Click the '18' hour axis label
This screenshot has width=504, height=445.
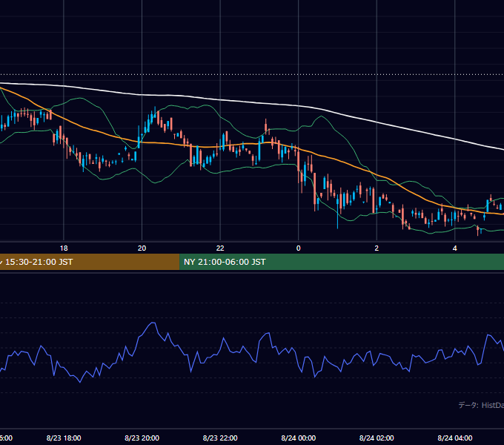64,248
